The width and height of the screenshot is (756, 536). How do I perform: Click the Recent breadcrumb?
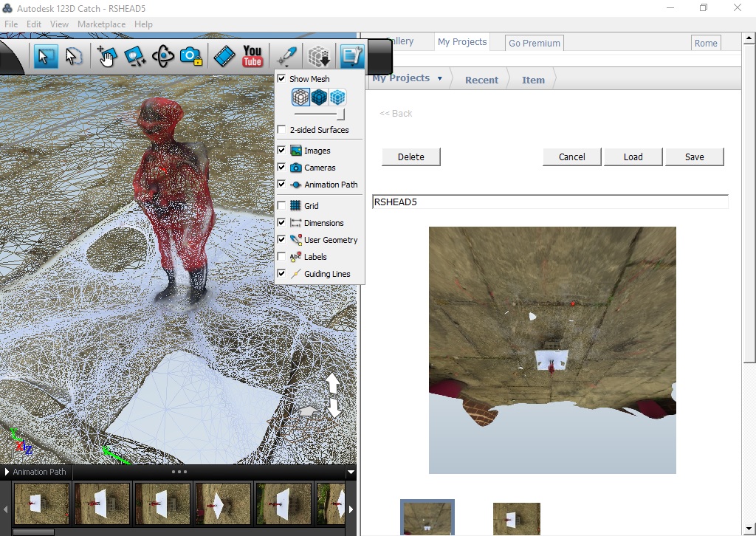click(481, 80)
